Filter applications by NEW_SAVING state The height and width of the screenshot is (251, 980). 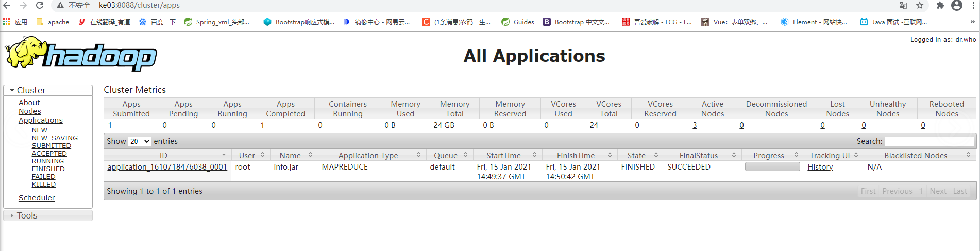point(55,138)
